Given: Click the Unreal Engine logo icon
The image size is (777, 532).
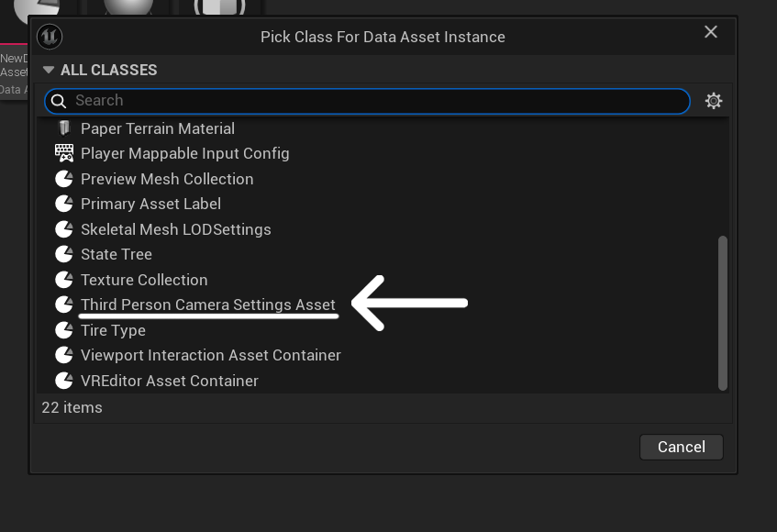Looking at the screenshot, I should pyautogui.click(x=49, y=37).
